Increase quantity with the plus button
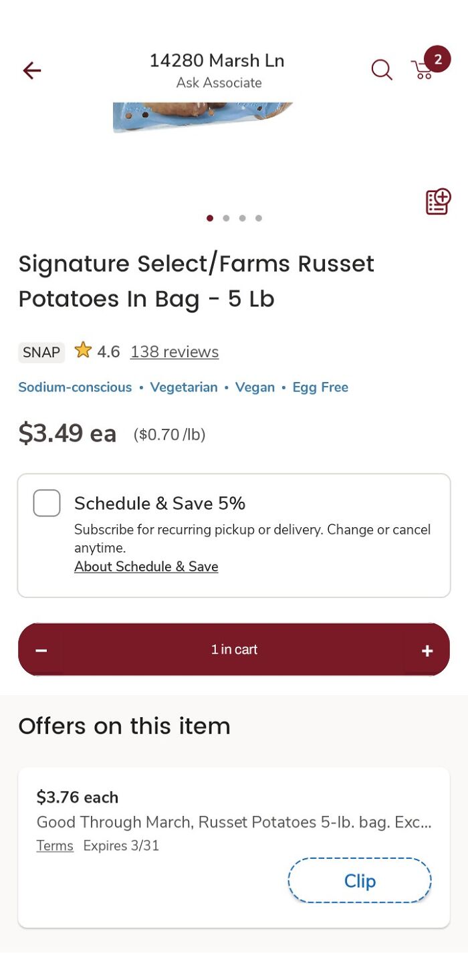 click(427, 649)
